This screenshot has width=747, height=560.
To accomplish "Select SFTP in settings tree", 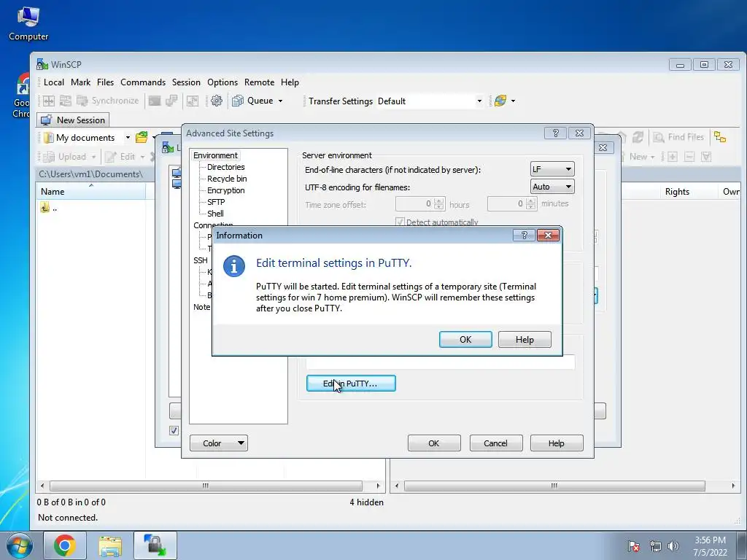I will (x=216, y=202).
